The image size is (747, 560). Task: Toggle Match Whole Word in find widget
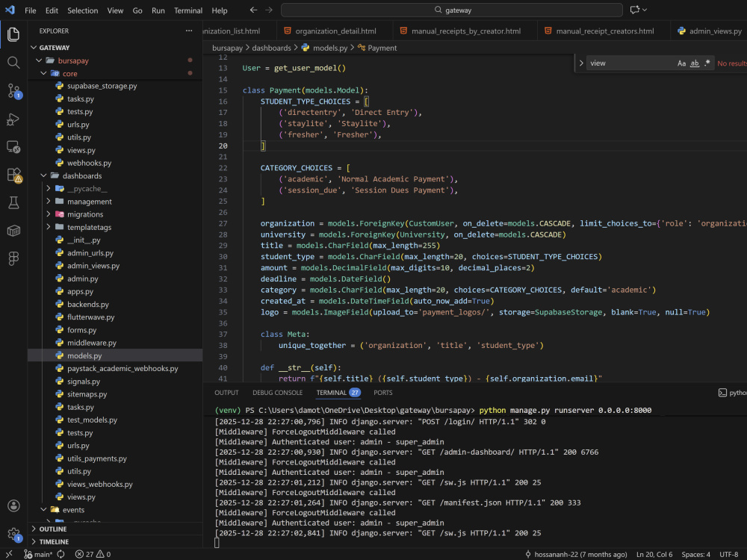(x=695, y=63)
